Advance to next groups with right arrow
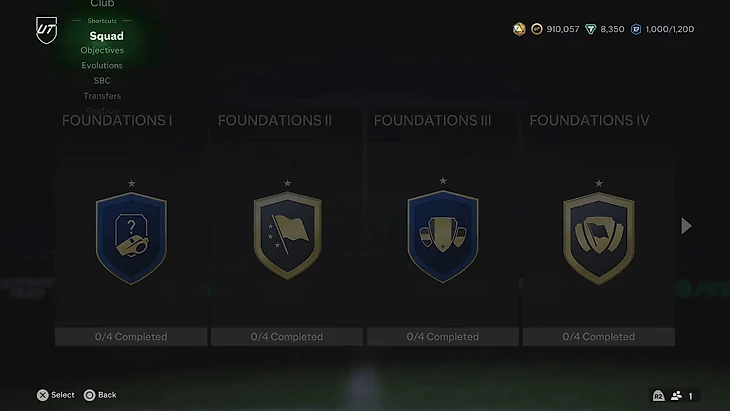730x411 pixels. tap(686, 226)
